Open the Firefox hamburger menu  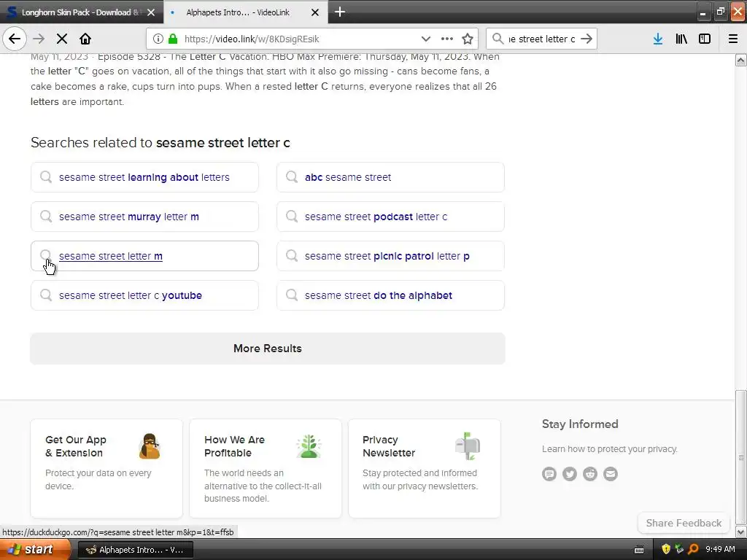point(733,39)
